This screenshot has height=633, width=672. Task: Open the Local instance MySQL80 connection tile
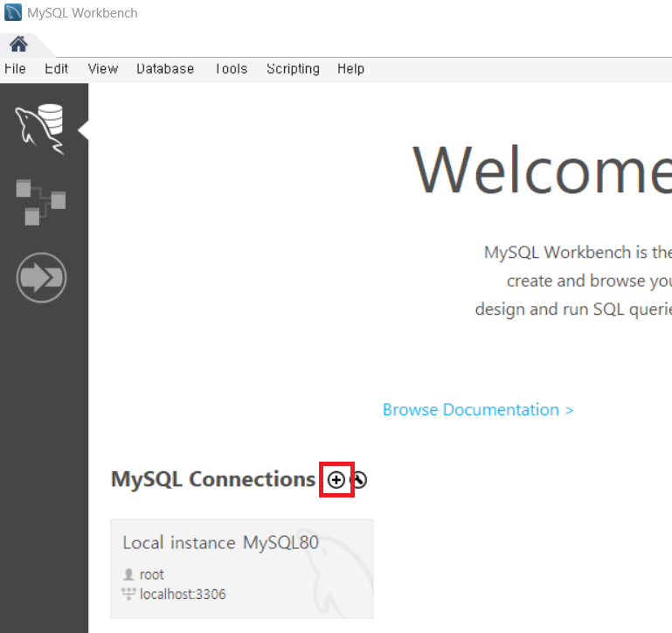coord(242,568)
